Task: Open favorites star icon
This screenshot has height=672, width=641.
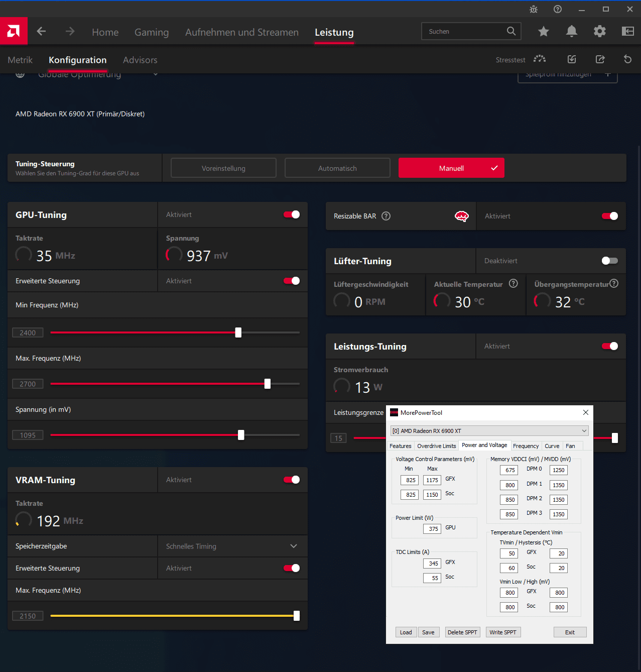Action: tap(544, 32)
